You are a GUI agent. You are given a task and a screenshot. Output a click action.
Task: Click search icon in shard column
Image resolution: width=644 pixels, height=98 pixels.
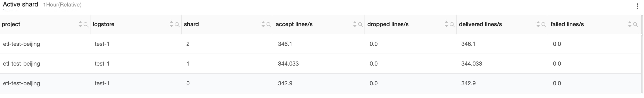pos(269,25)
